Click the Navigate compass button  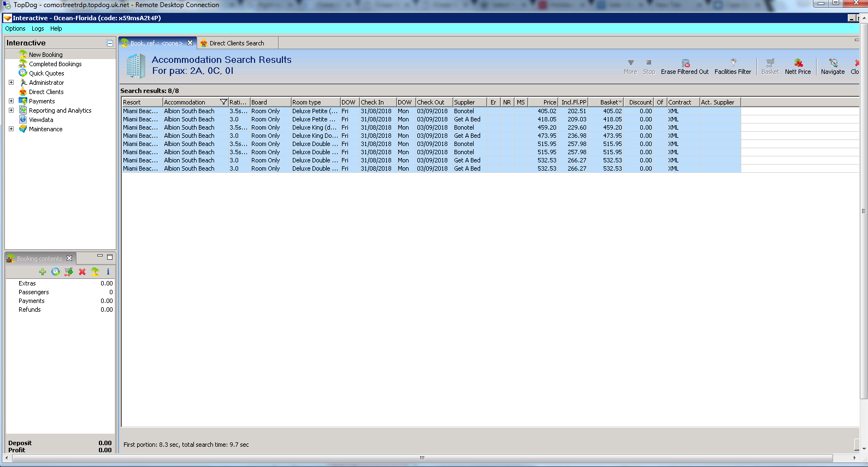coord(832,67)
